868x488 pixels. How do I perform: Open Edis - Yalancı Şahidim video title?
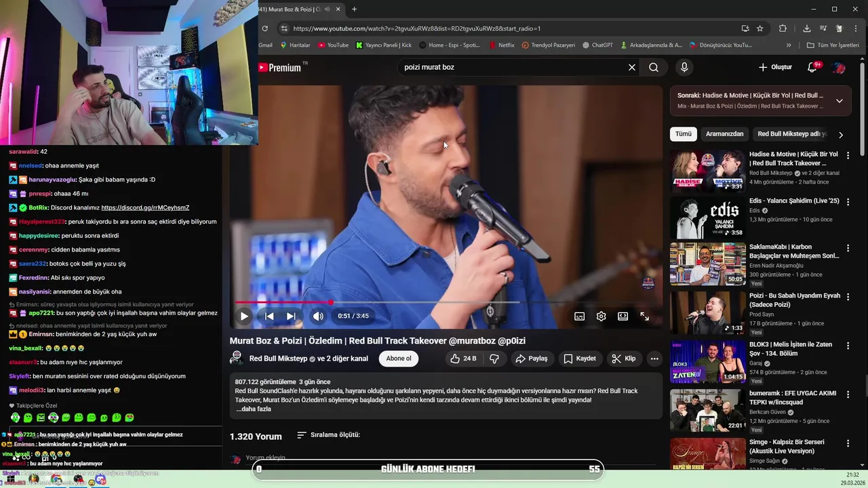click(x=794, y=201)
